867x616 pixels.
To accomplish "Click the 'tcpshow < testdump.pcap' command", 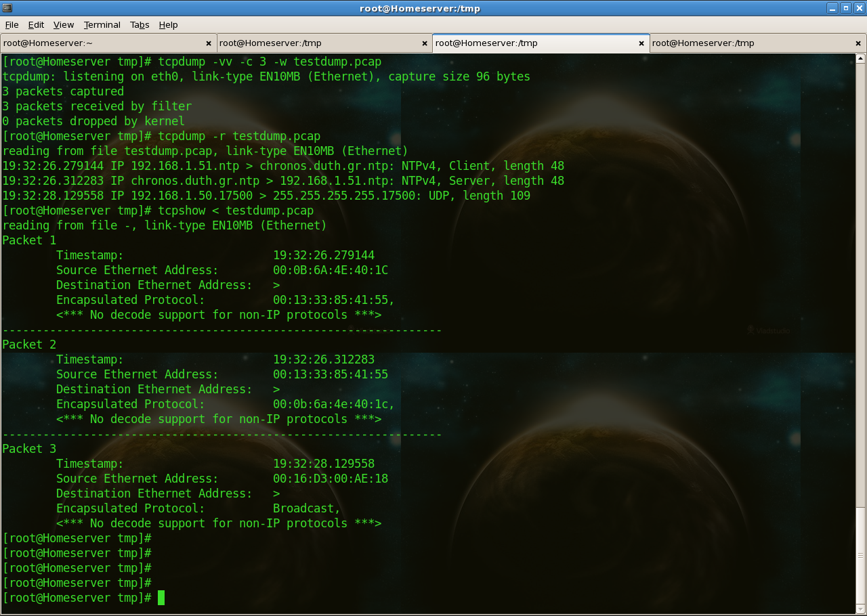I will click(236, 211).
